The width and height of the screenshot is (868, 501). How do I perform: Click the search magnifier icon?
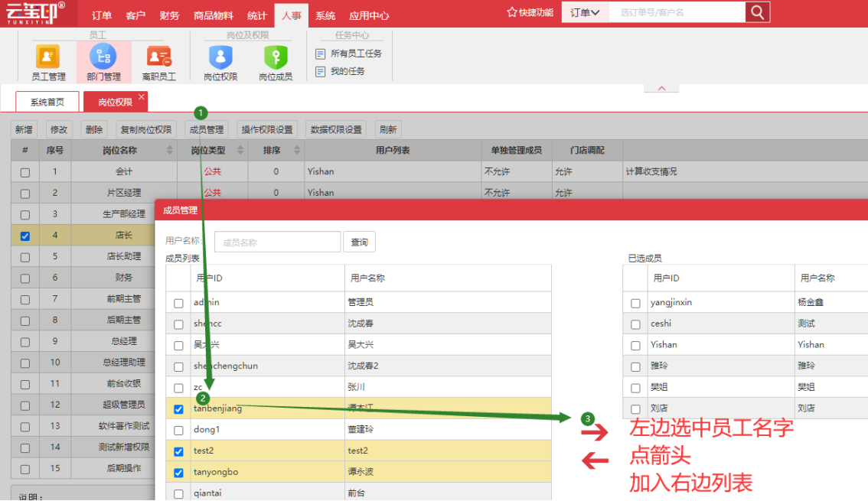point(757,12)
